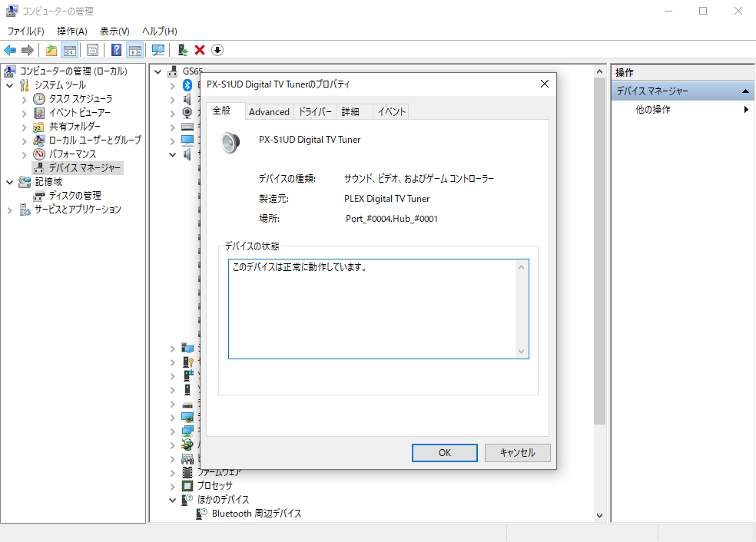The height and width of the screenshot is (542, 756).
Task: Expand the イベント ビューアー node
Action: click(x=24, y=114)
